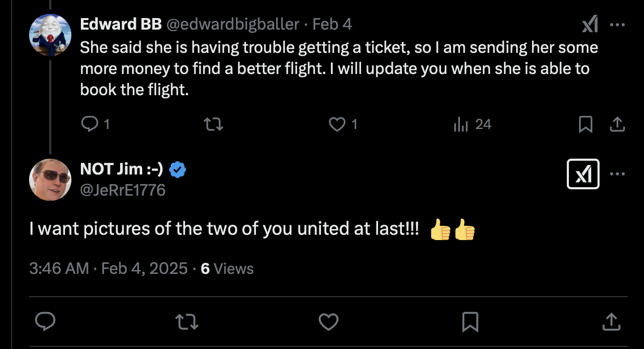Image resolution: width=644 pixels, height=349 pixels.
Task: Go to @edwardbigballer profile handle
Action: point(233,24)
